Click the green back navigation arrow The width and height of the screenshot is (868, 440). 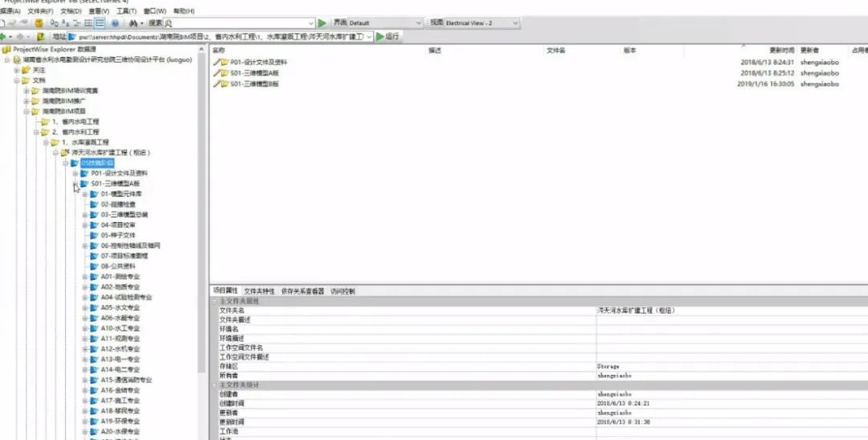pyautogui.click(x=5, y=37)
